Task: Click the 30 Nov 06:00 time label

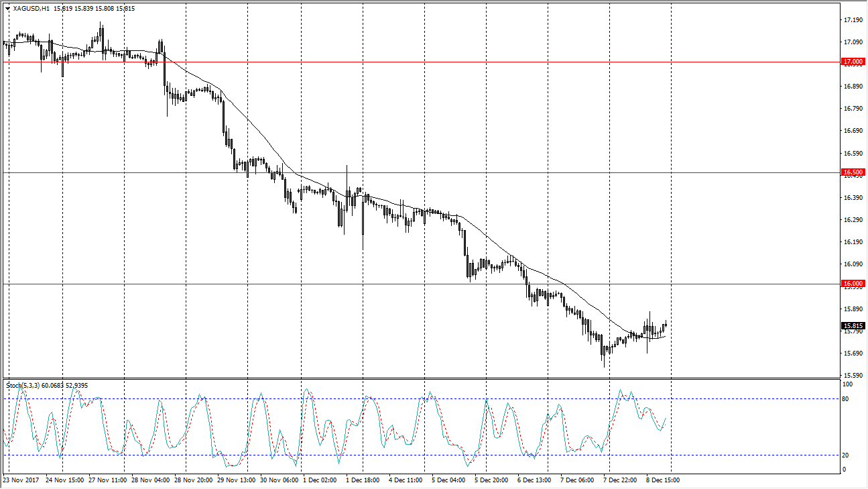Action: tap(278, 480)
